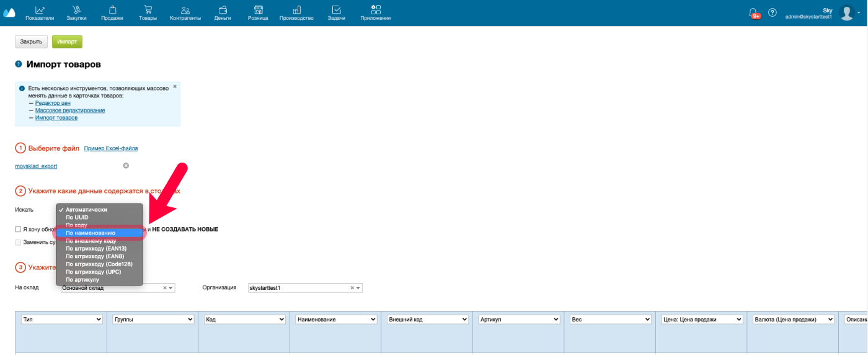Click the help icon beside Импорт товаров
The image size is (868, 355).
pyautogui.click(x=19, y=64)
